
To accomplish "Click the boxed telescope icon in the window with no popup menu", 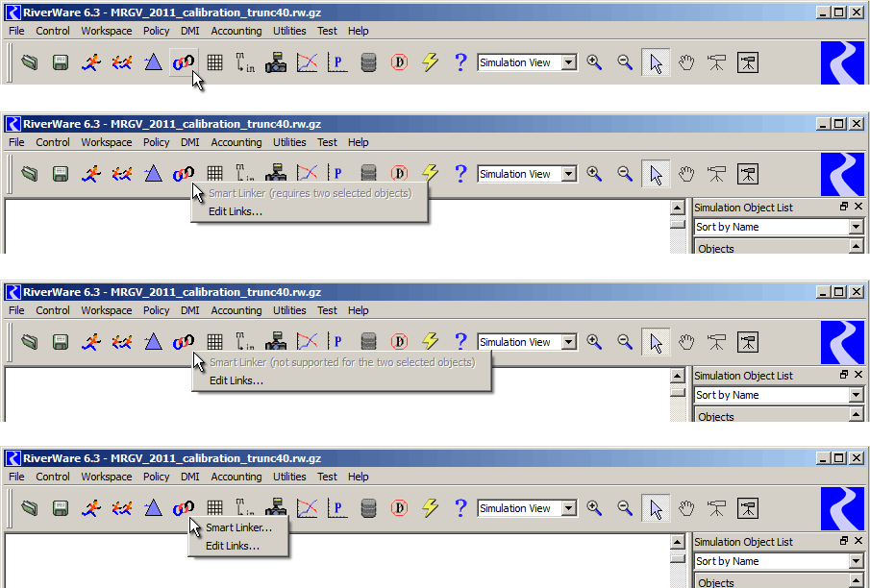I will (x=748, y=62).
